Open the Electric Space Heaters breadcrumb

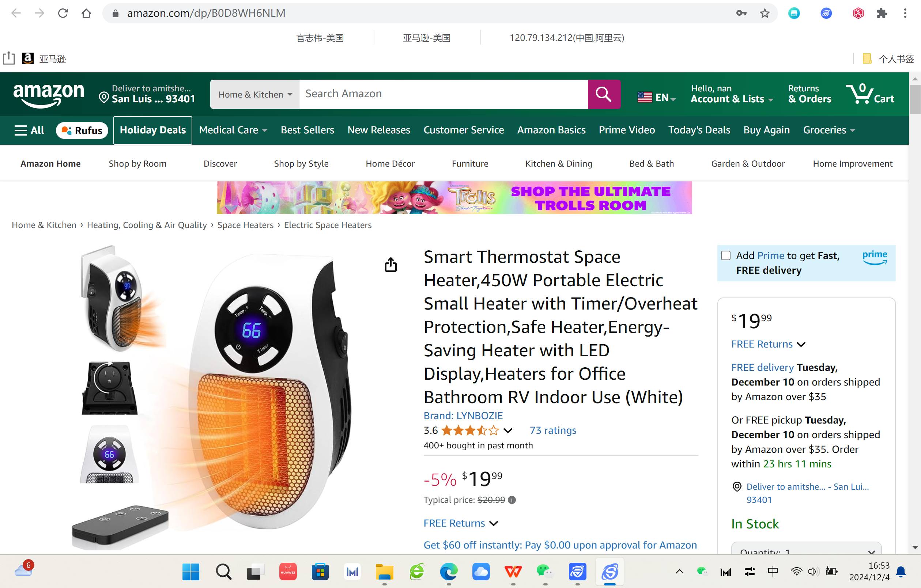pyautogui.click(x=327, y=225)
